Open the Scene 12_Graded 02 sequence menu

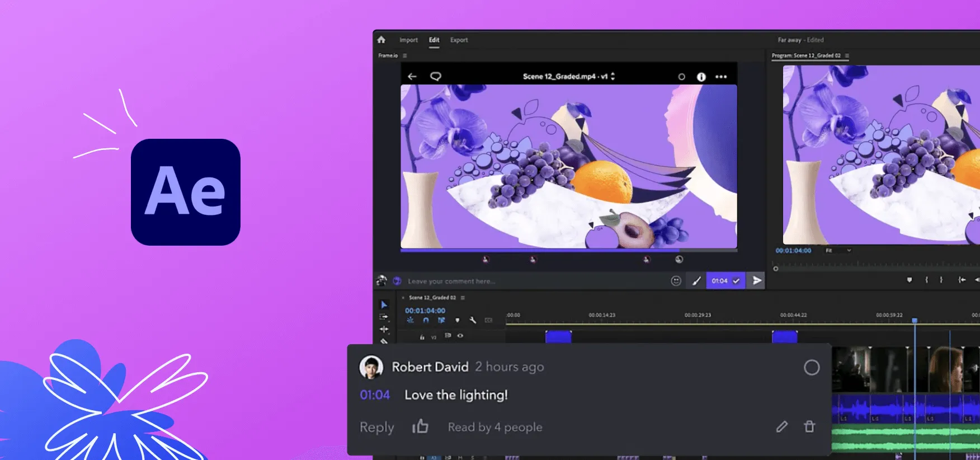[x=463, y=298]
